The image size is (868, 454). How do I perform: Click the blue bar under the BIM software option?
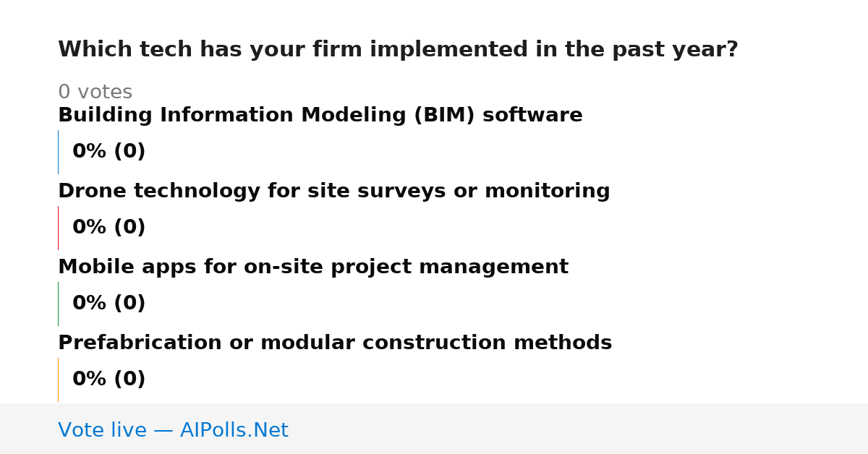(58, 152)
